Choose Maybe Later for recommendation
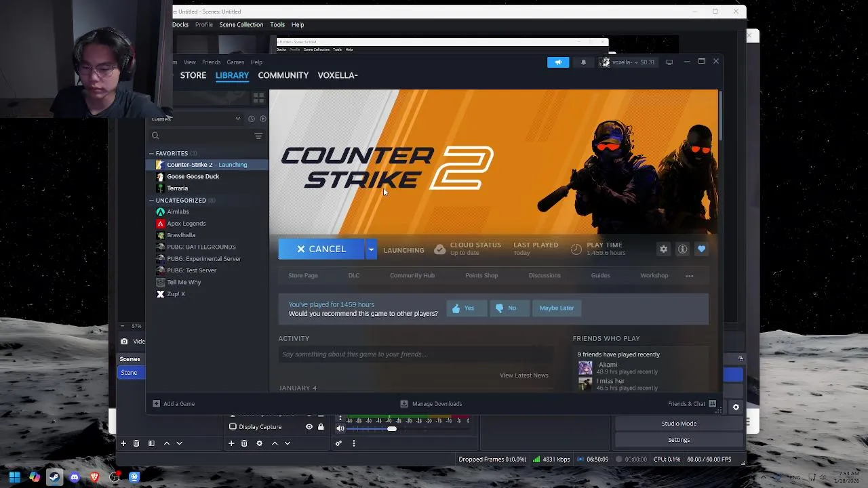The image size is (868, 488). [x=557, y=308]
